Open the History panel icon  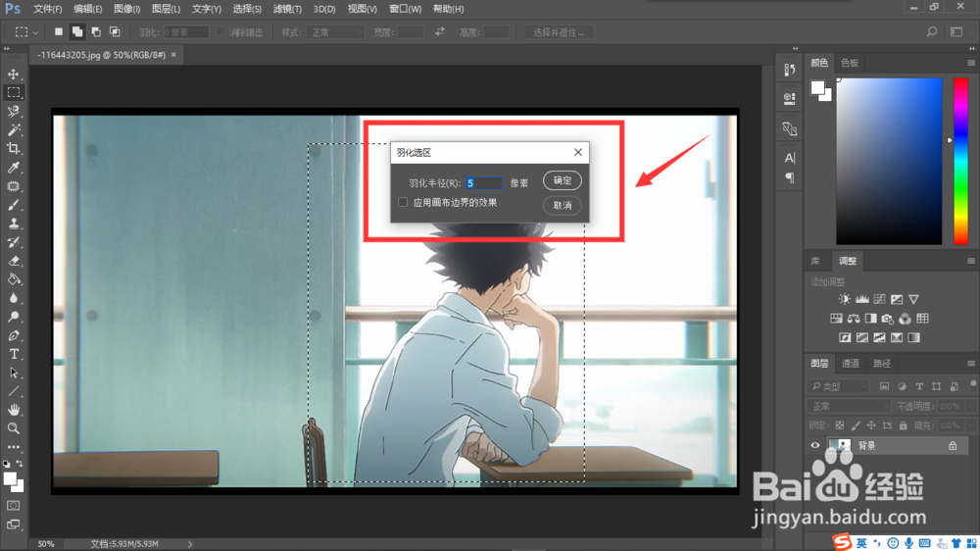789,70
